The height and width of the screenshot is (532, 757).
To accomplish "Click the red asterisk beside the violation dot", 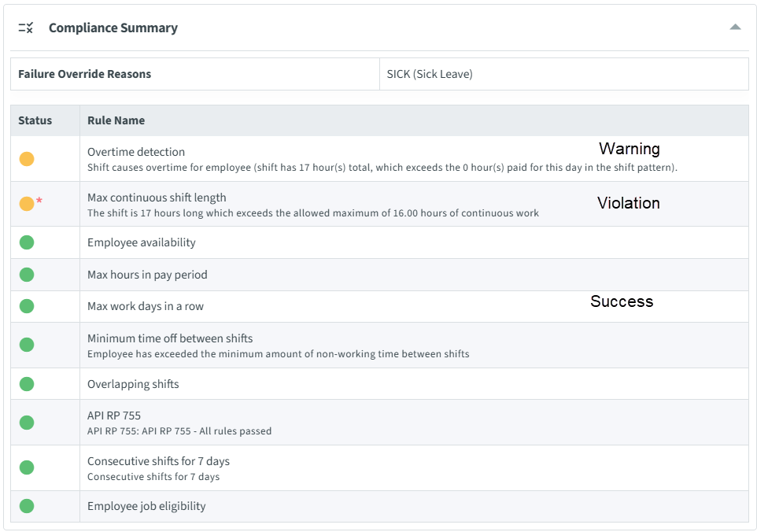I will tap(39, 201).
